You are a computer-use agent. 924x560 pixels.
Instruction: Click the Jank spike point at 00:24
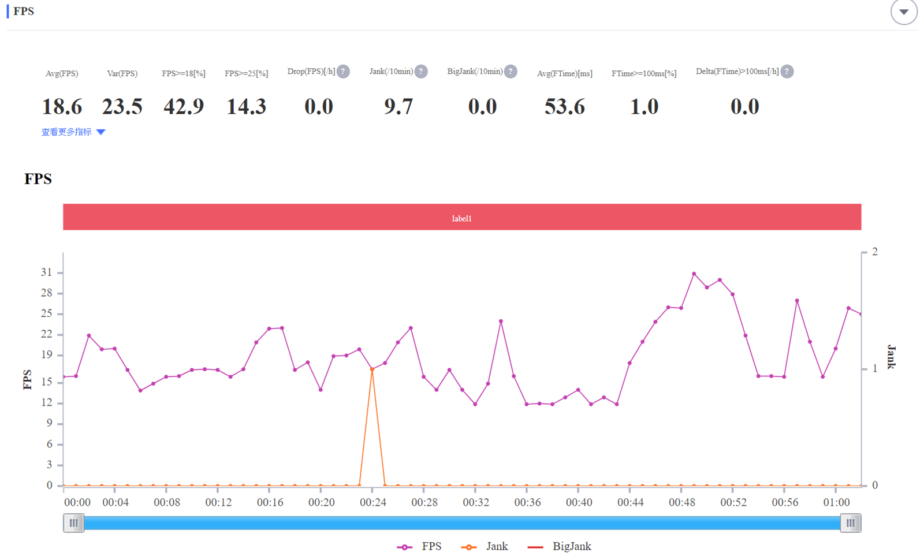pyautogui.click(x=372, y=369)
